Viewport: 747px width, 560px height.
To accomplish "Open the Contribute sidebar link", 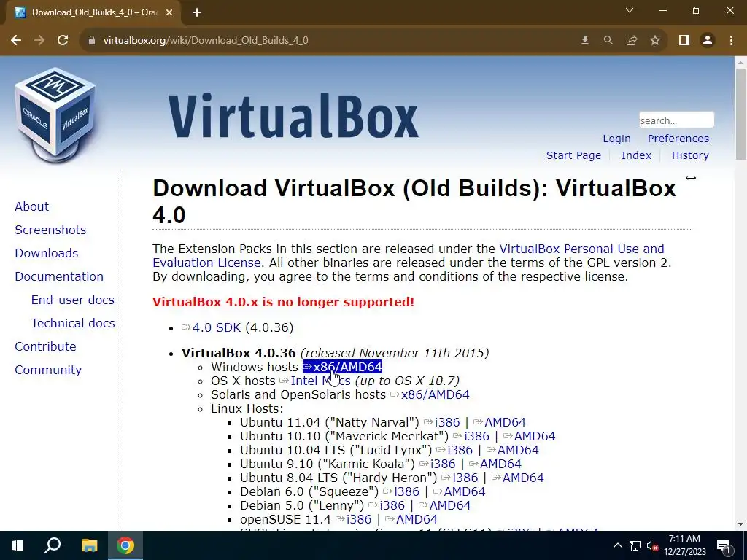I will [x=45, y=346].
